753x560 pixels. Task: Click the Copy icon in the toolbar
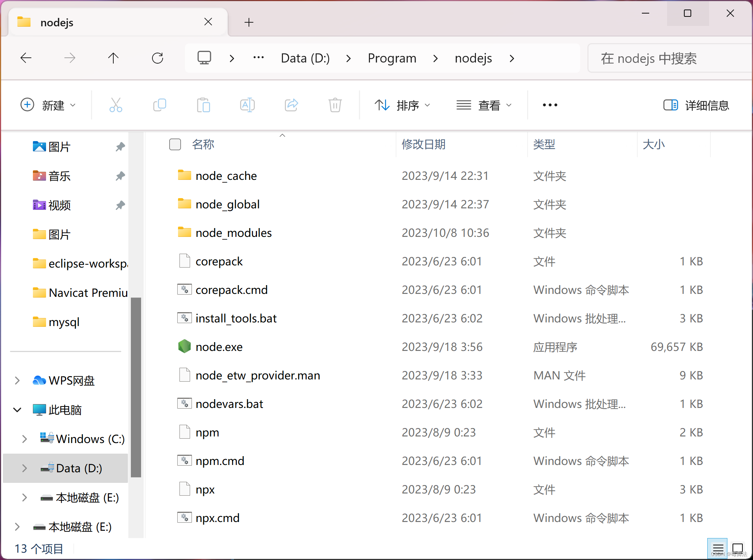point(160,105)
